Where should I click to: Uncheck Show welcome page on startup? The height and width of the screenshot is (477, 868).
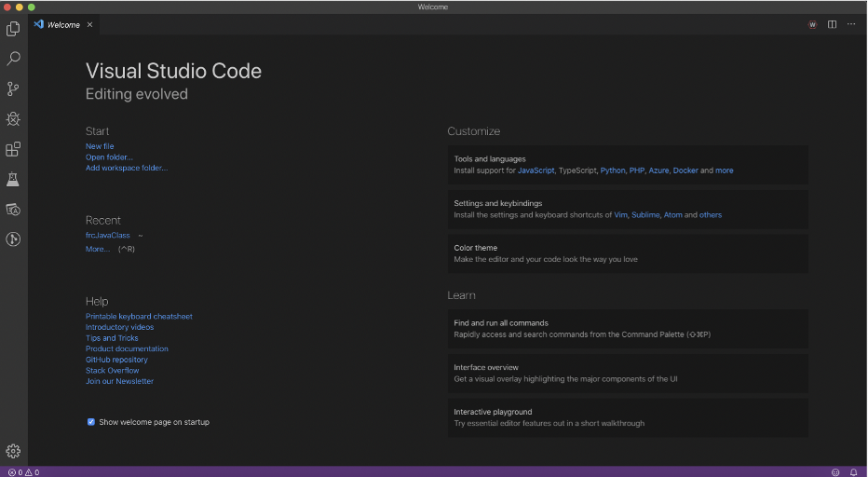[90, 422]
